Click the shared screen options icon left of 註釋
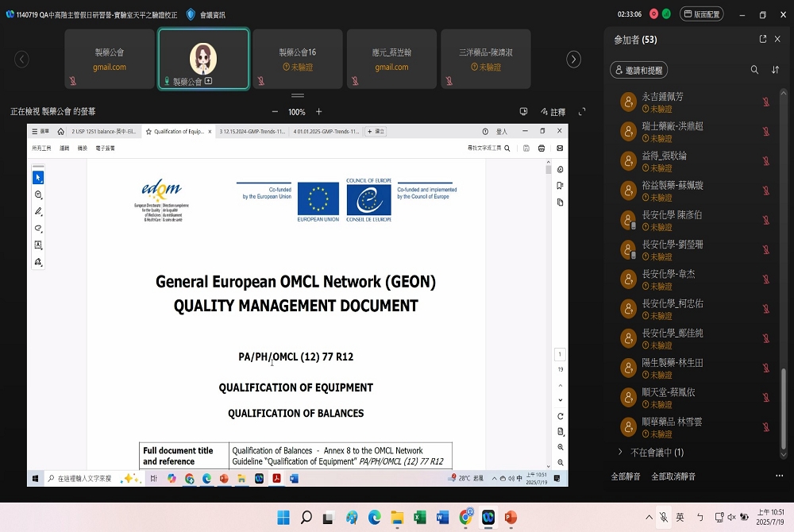This screenshot has height=532, width=794. pos(523,112)
